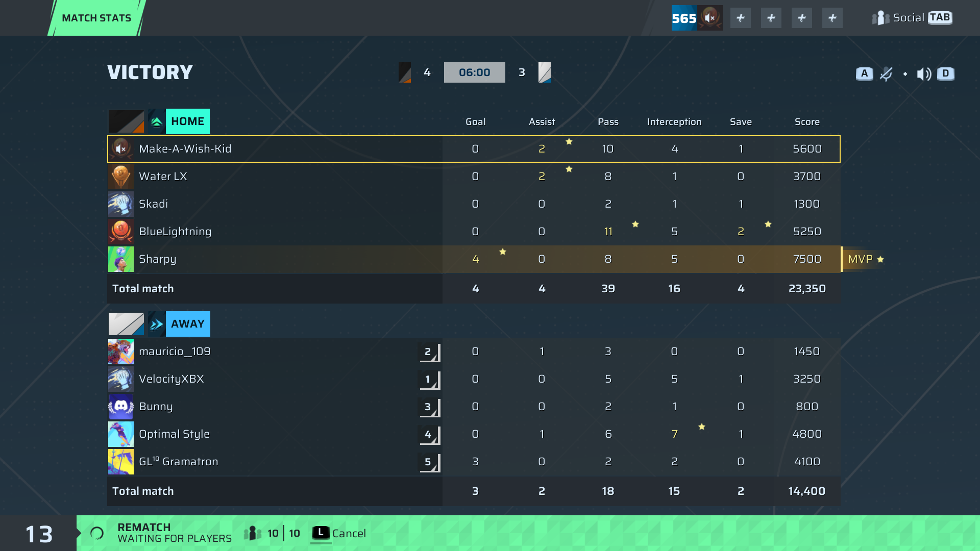
Task: Toggle the muted microphone icon
Action: (x=886, y=74)
